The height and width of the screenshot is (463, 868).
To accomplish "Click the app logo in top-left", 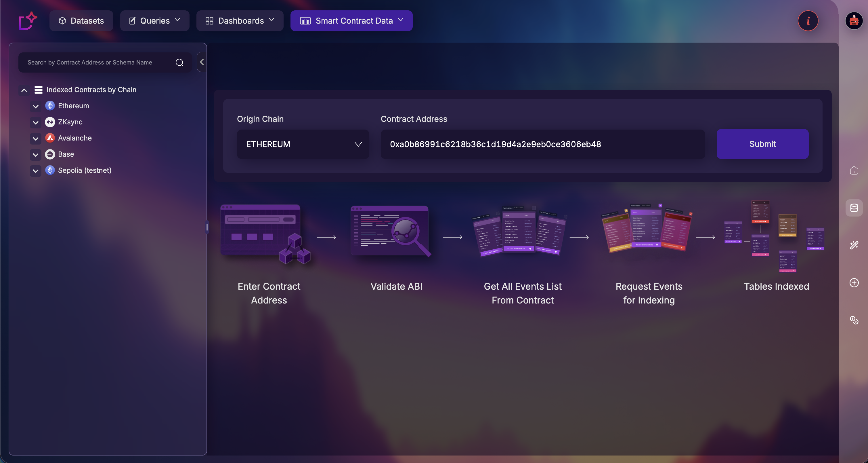I will (28, 21).
